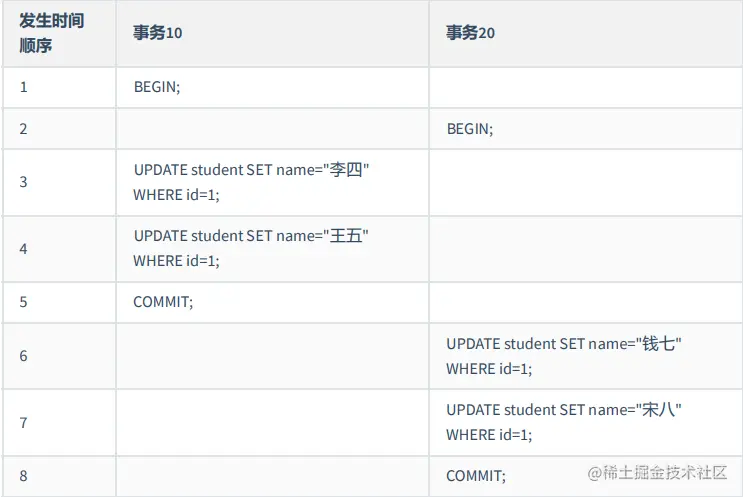Click sequence number 7 cell

pos(24,422)
